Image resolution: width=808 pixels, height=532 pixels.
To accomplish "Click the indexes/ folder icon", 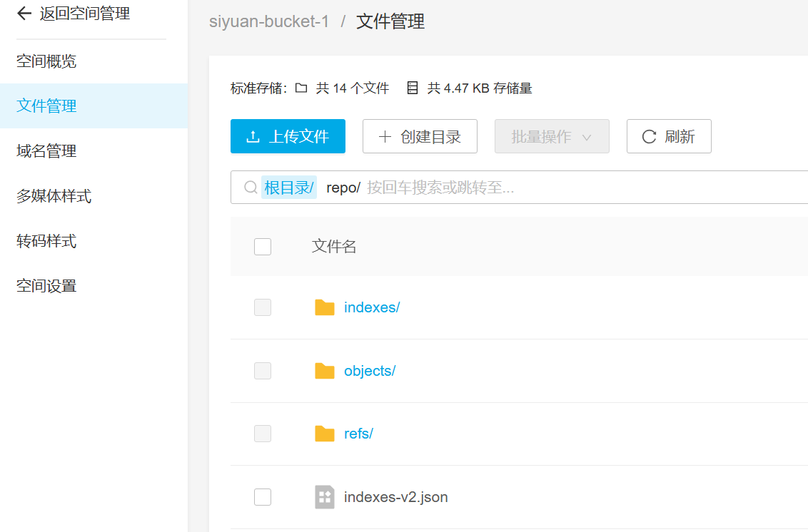I will point(325,307).
